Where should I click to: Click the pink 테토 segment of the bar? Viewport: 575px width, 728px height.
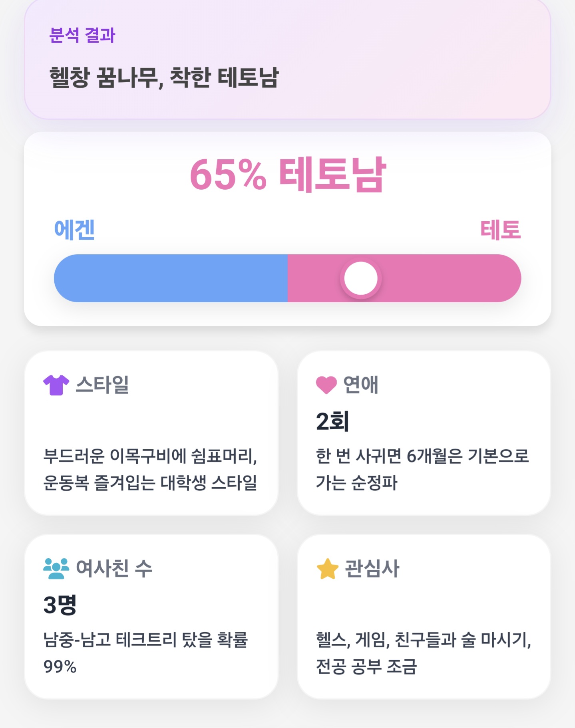pos(404,278)
